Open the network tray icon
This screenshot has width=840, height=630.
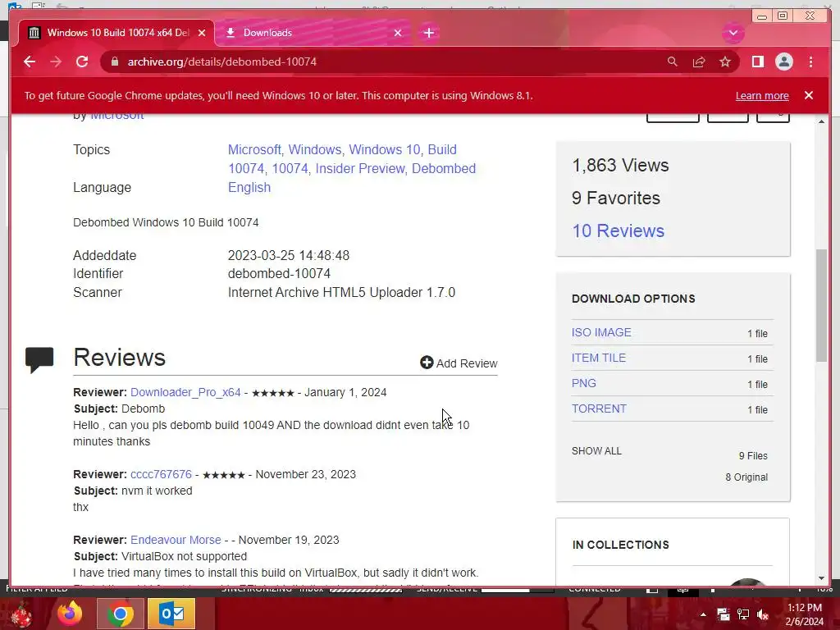(x=743, y=614)
